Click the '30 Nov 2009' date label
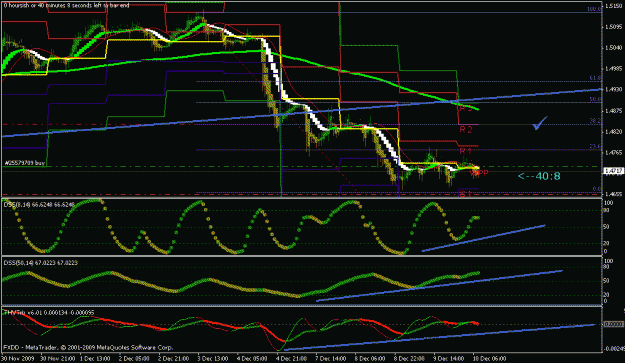625x363 pixels. 17,359
